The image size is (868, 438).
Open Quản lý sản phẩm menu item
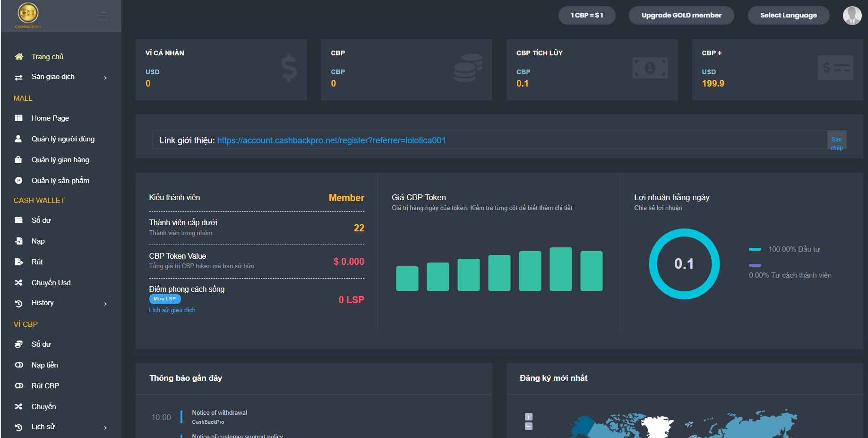pos(61,181)
